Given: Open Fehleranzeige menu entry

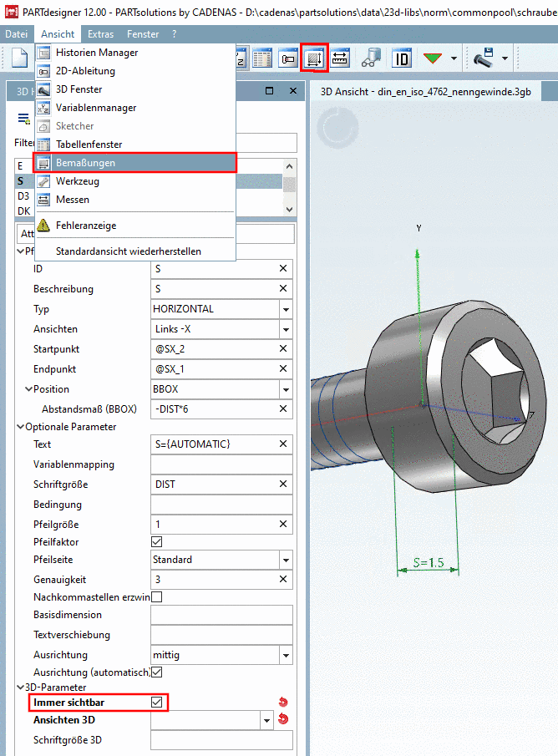Looking at the screenshot, I should [x=135, y=226].
